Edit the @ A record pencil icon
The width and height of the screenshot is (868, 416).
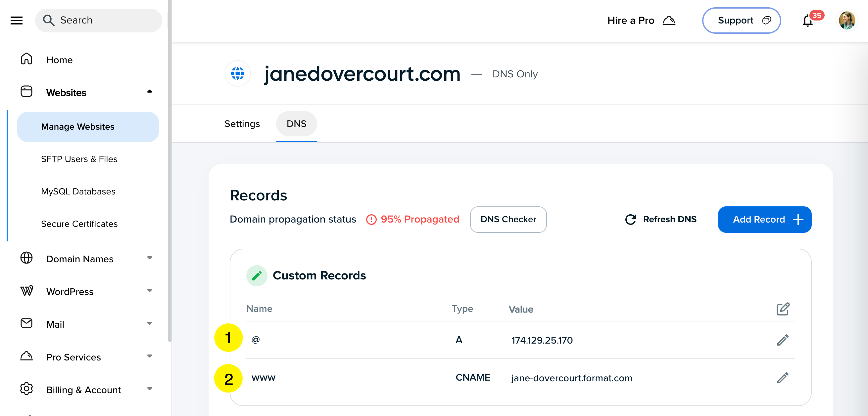coord(782,340)
